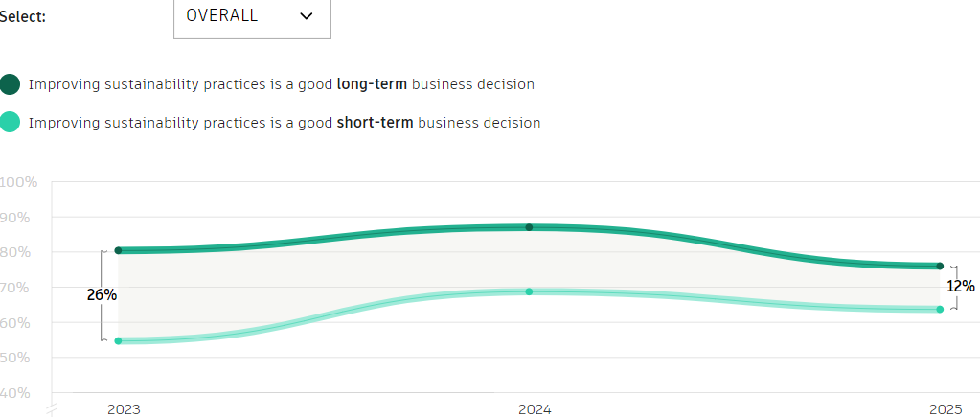Viewport: 980px width, 419px height.
Task: Click the Select: label text
Action: click(23, 17)
